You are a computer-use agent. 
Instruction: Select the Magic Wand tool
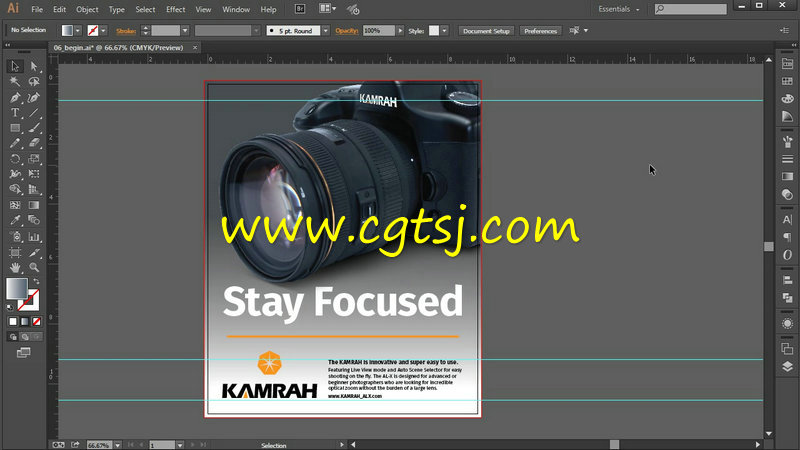click(15, 82)
